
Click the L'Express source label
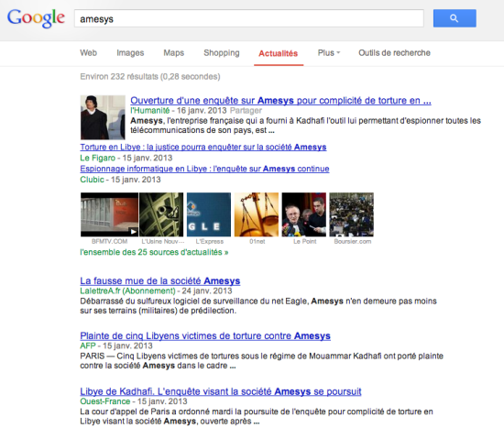coord(210,241)
